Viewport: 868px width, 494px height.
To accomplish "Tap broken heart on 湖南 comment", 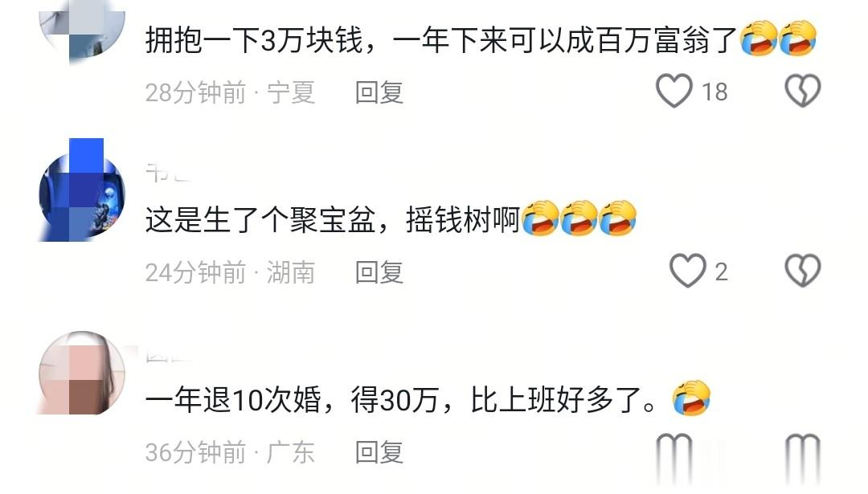I will (x=803, y=271).
